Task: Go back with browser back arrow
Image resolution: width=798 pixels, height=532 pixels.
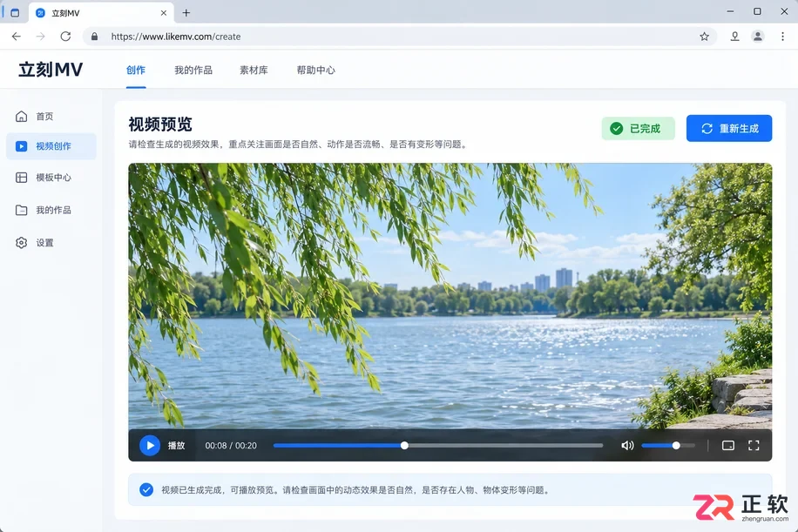Action: (17, 37)
